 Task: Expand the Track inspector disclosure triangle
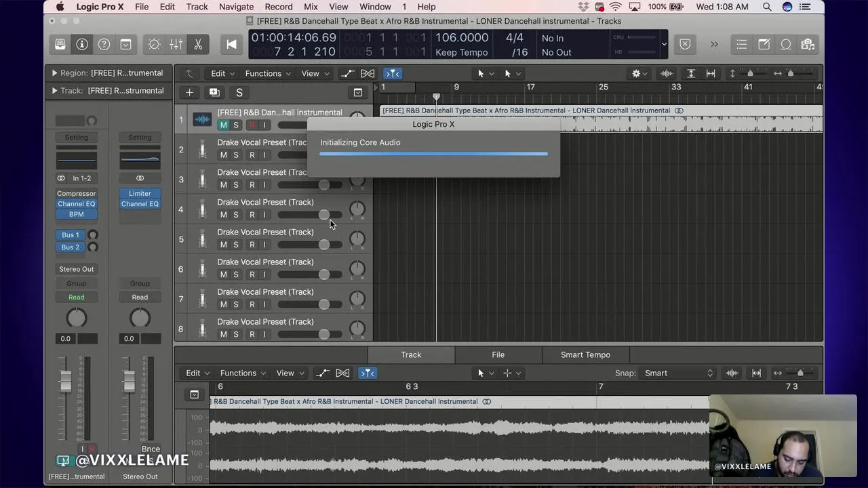point(54,90)
